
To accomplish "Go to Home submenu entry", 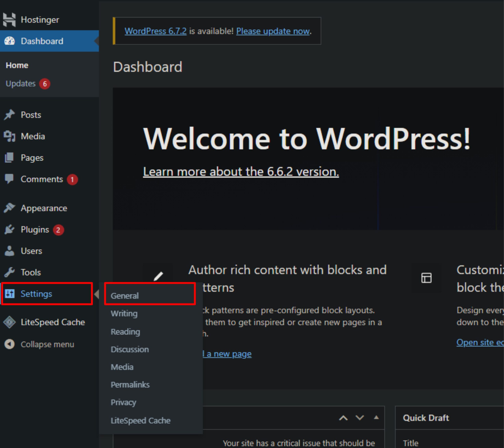I will coord(17,65).
